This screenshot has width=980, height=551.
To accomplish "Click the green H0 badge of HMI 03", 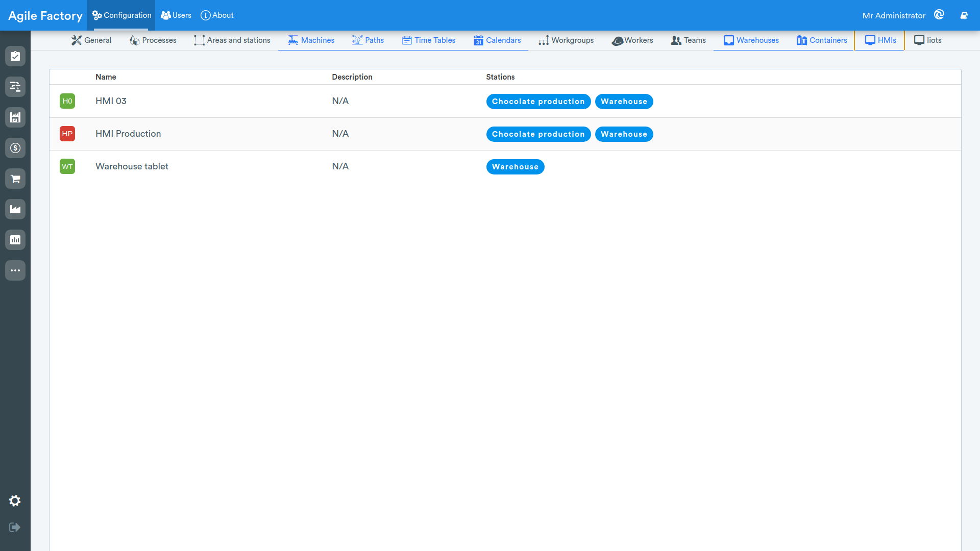I will coord(67,101).
